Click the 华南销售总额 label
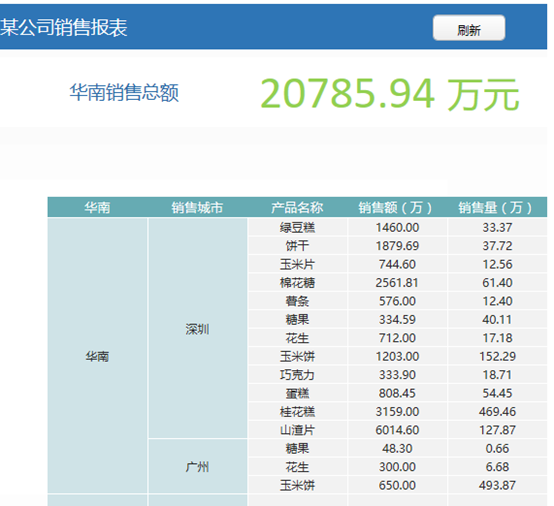Screen dimensions: 554x506 124,93
